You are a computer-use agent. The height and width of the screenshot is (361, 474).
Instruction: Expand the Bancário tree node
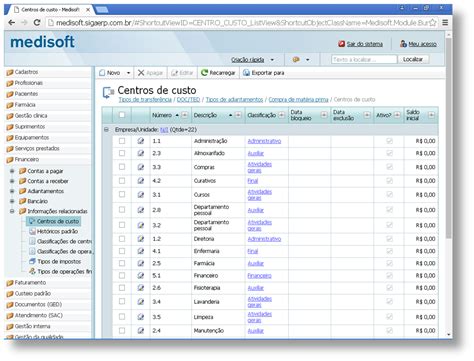point(12,201)
